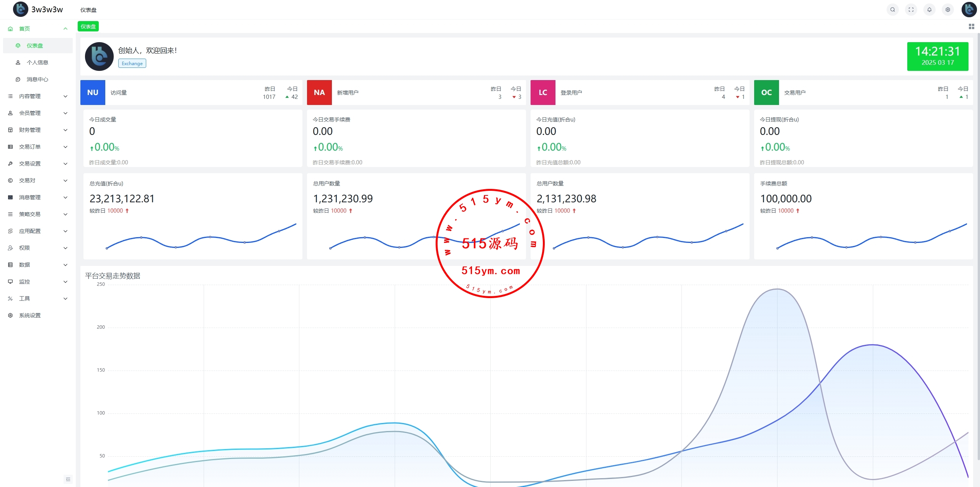Select the green 仪表盘 tab
Image resolution: width=980 pixels, height=487 pixels.
[x=88, y=26]
